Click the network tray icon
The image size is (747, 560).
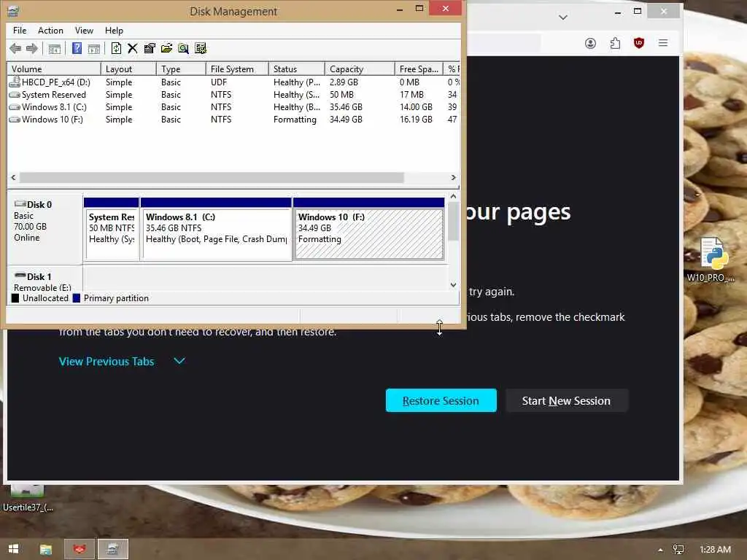678,550
